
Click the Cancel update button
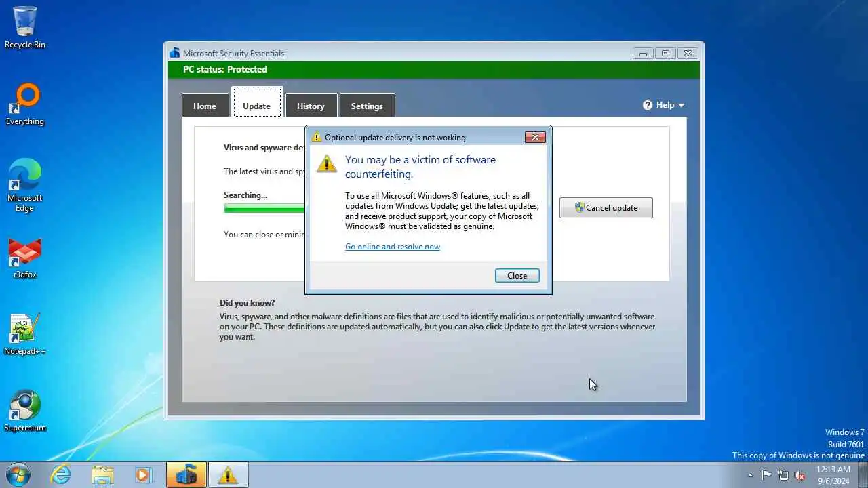606,208
